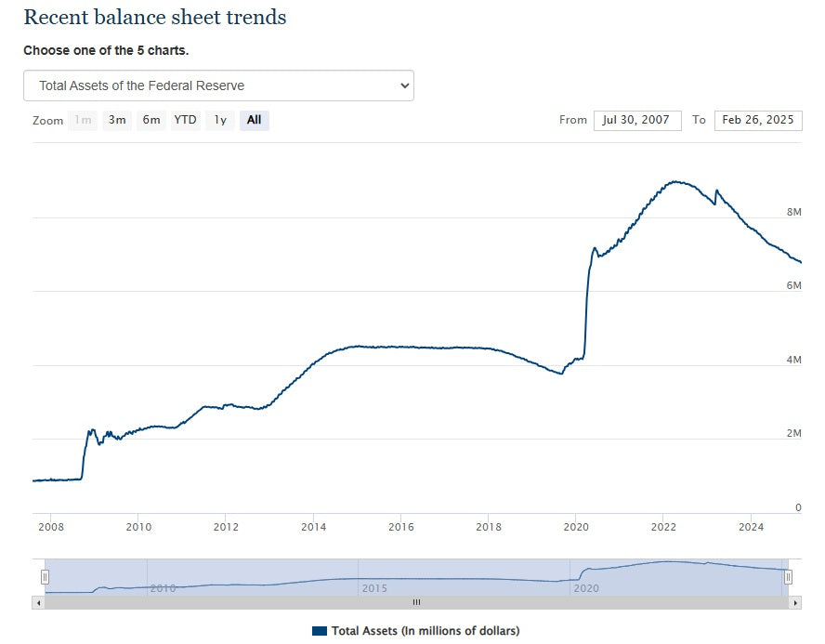The image size is (825, 644).
Task: Select the 6m zoom range
Action: (x=151, y=120)
